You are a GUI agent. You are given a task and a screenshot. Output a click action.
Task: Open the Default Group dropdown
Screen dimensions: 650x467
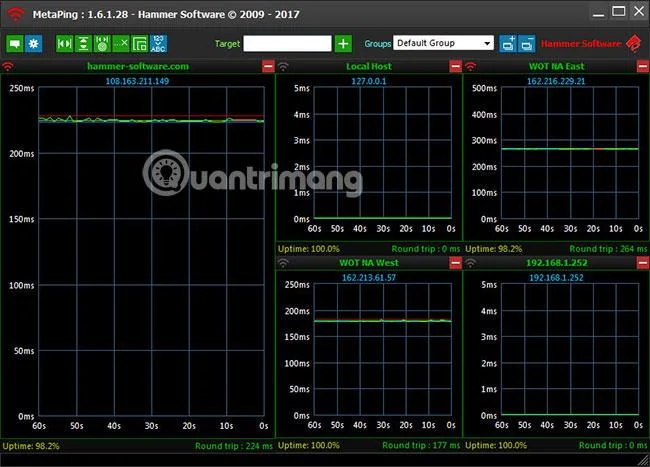[443, 43]
